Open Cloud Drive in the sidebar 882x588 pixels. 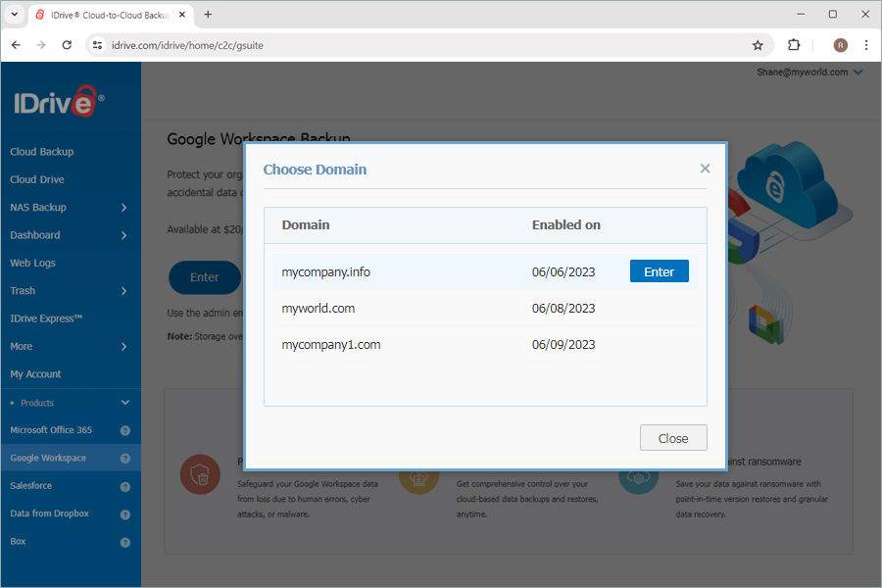point(37,179)
